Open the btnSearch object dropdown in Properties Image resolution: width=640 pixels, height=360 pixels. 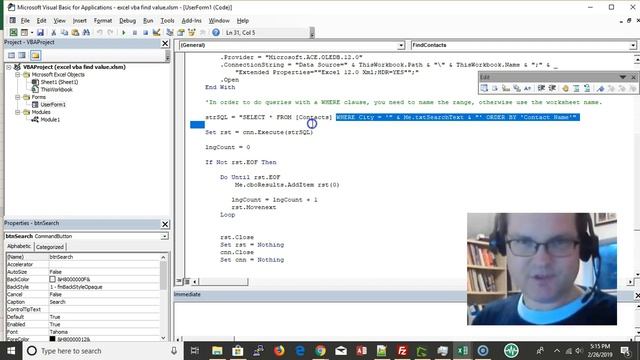point(164,236)
